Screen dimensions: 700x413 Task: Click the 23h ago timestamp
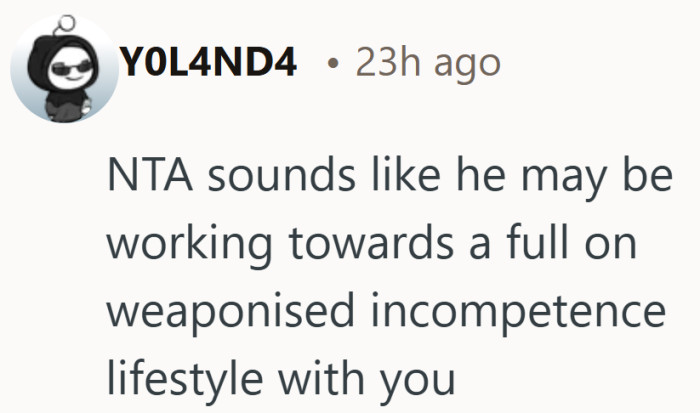coord(428,63)
